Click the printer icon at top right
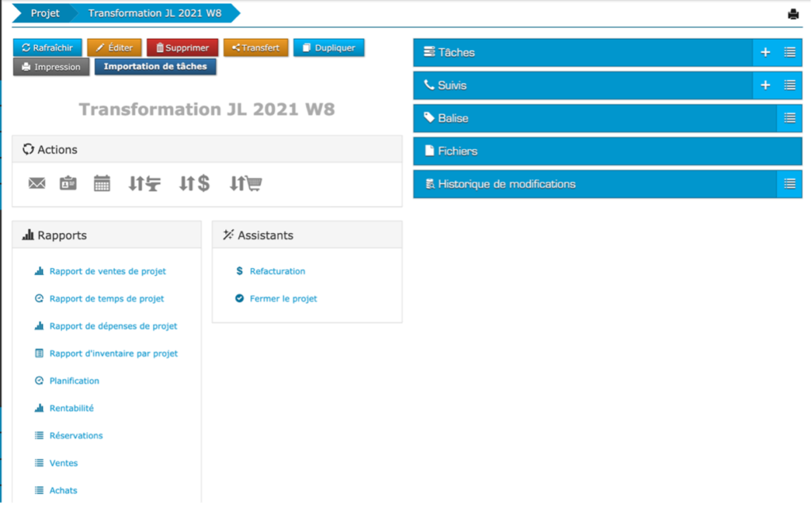This screenshot has height=505, width=812. pyautogui.click(x=793, y=14)
